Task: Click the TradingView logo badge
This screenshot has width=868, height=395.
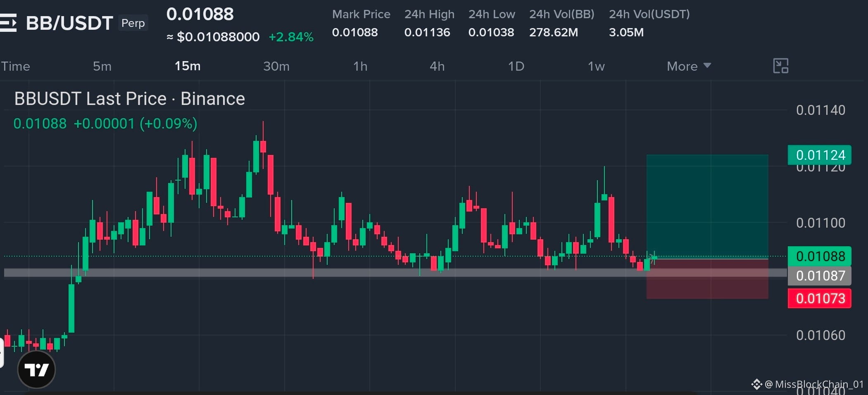Action: [36, 369]
